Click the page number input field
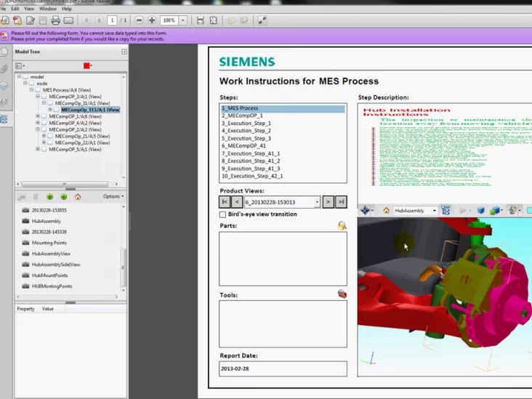This screenshot has width=532, height=399. [113, 20]
